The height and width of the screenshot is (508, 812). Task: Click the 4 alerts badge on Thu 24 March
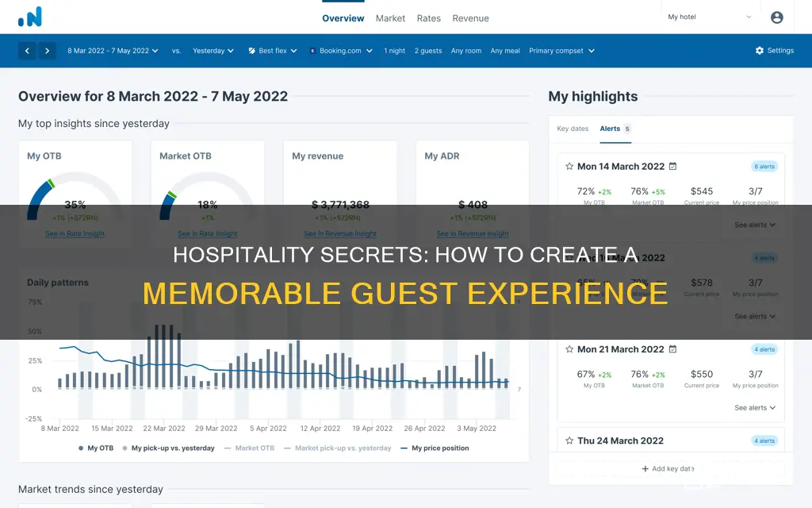pos(764,441)
